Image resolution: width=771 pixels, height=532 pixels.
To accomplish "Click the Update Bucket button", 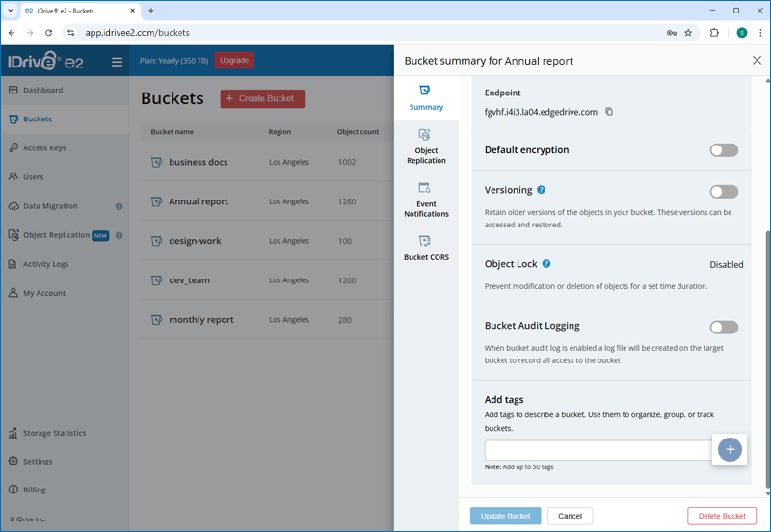I will (505, 516).
